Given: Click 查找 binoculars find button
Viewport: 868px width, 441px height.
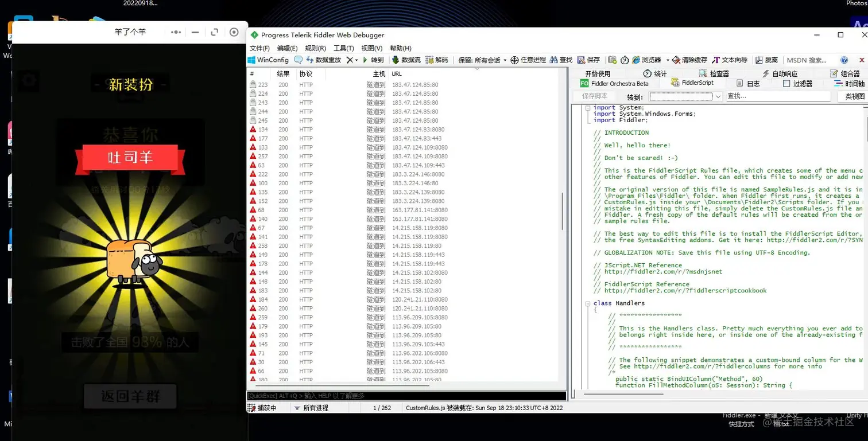Looking at the screenshot, I should click(561, 60).
